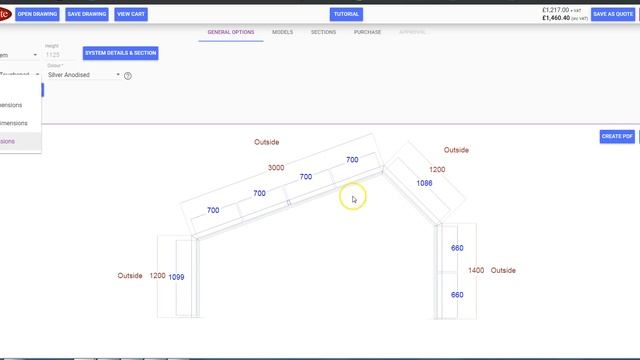
Task: Click the 3000 dimension label
Action: coord(276,168)
